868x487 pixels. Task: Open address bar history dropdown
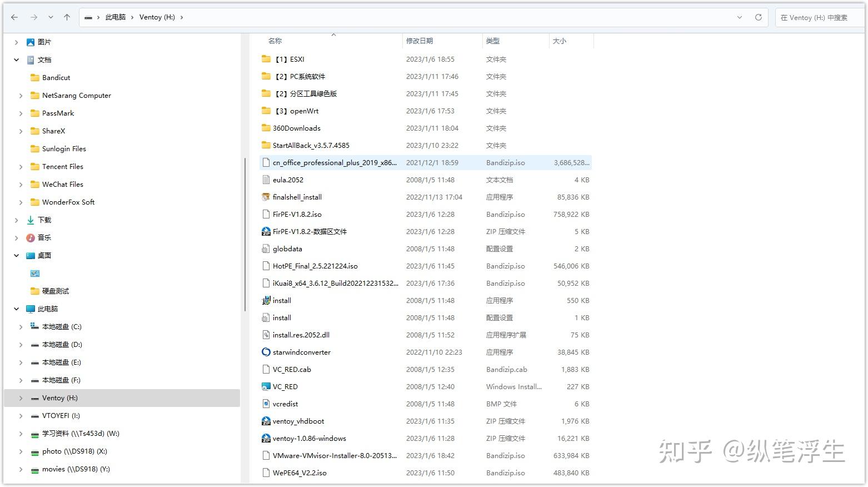tap(740, 17)
